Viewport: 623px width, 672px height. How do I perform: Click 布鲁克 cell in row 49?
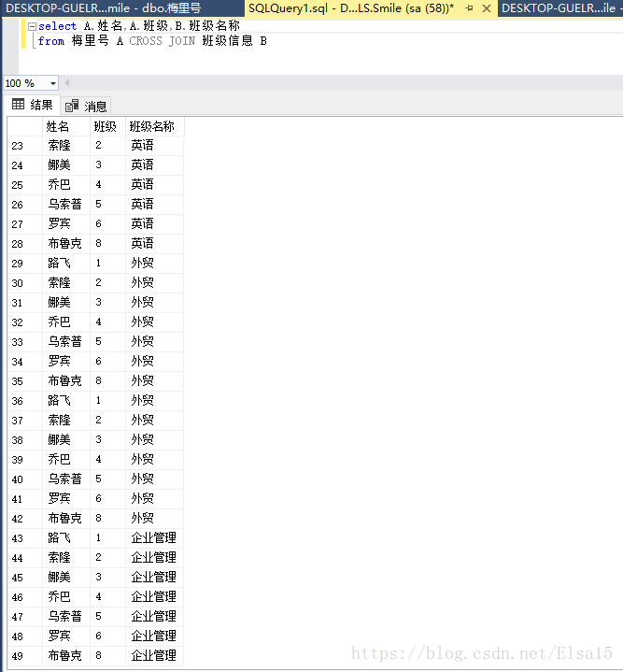pyautogui.click(x=66, y=656)
